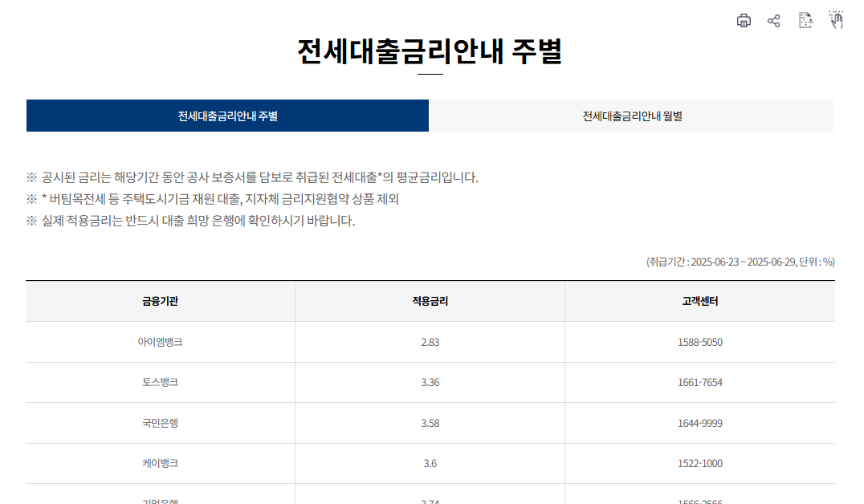Click the print icon

744,22
